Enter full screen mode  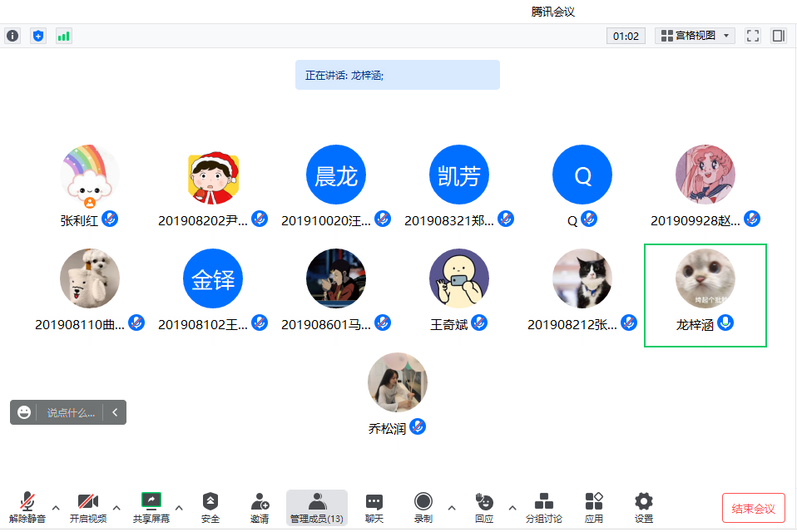click(753, 36)
